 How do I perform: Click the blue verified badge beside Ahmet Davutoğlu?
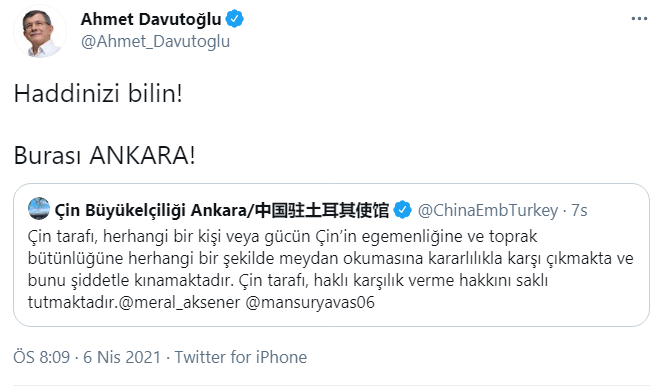[x=235, y=19]
